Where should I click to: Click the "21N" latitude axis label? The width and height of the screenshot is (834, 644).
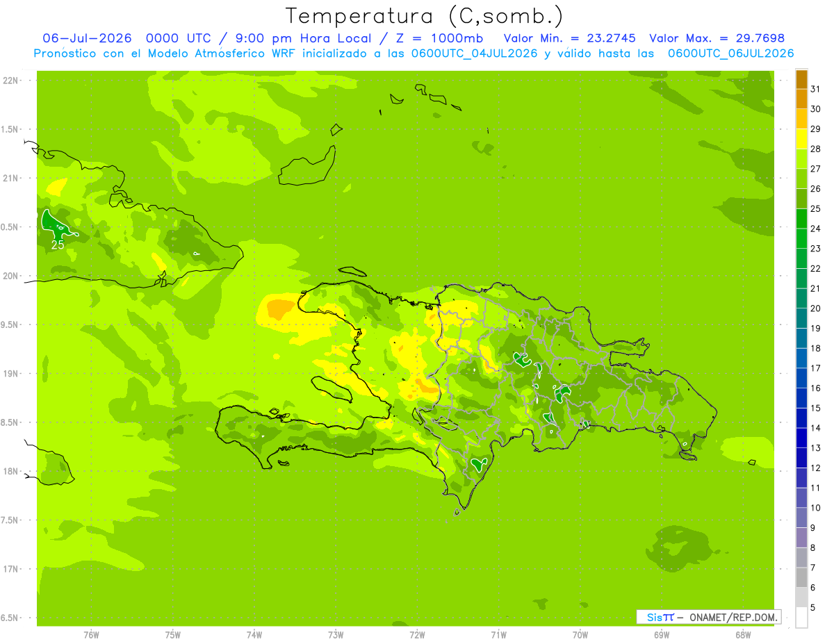[x=11, y=178]
